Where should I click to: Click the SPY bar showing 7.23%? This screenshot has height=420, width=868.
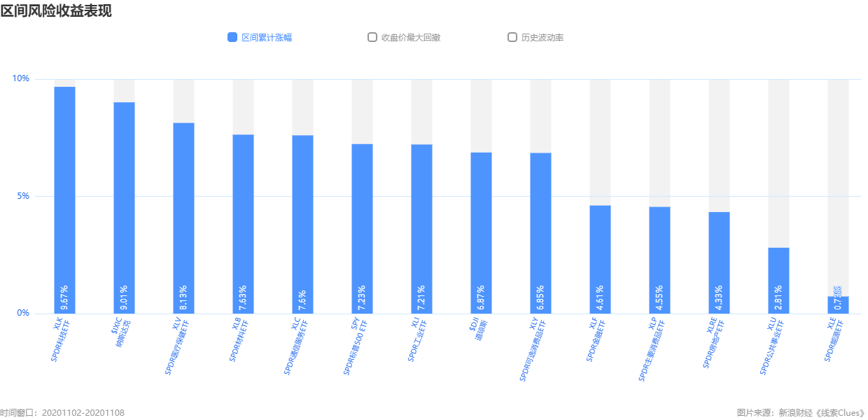[x=362, y=228]
